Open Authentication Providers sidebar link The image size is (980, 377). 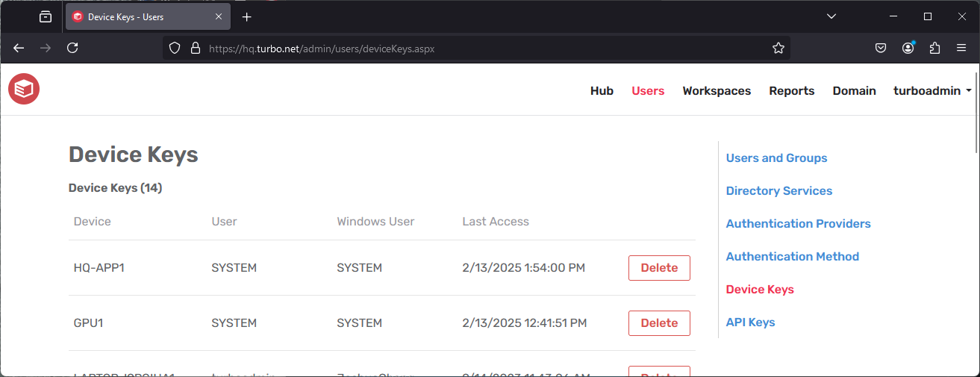tap(799, 224)
